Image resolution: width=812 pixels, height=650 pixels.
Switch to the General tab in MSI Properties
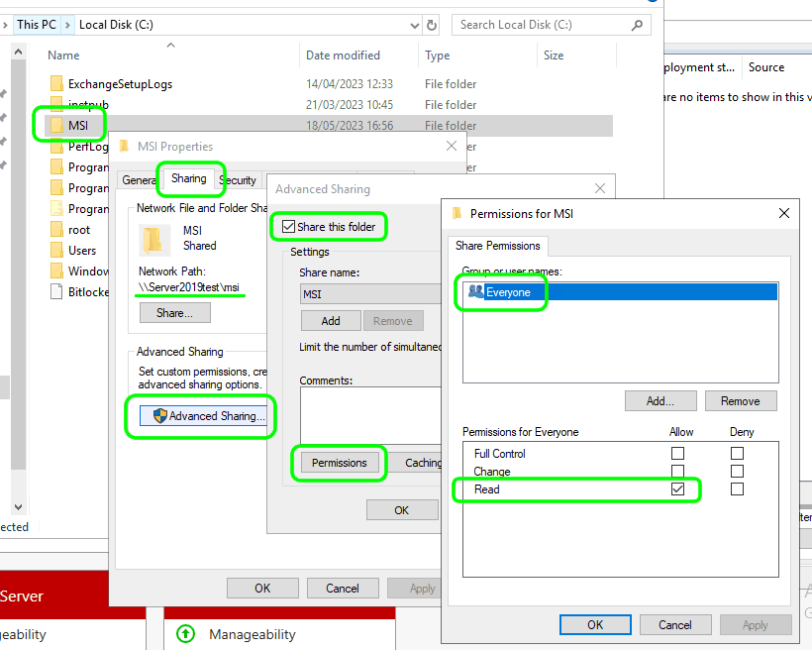point(138,180)
